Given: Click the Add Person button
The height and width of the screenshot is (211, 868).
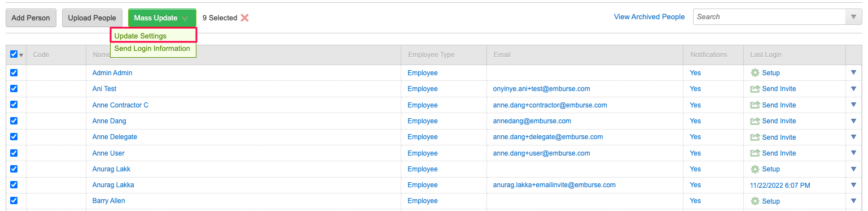Looking at the screenshot, I should point(30,18).
